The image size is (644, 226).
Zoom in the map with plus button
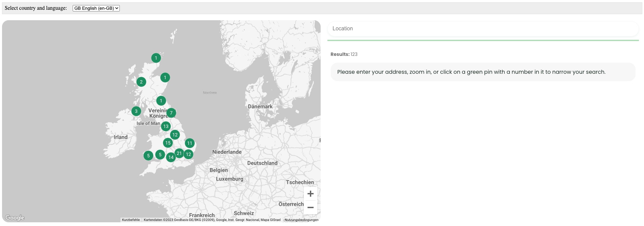coord(311,194)
